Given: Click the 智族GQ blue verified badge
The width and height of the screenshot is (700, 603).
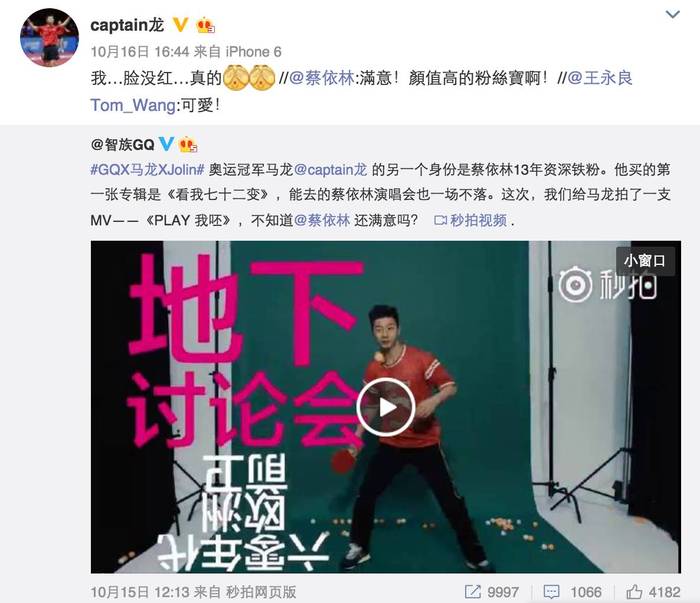Looking at the screenshot, I should (x=166, y=144).
